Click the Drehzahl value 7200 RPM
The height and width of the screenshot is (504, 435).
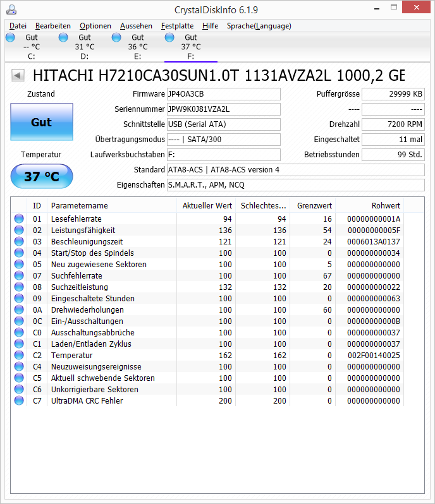(x=393, y=124)
